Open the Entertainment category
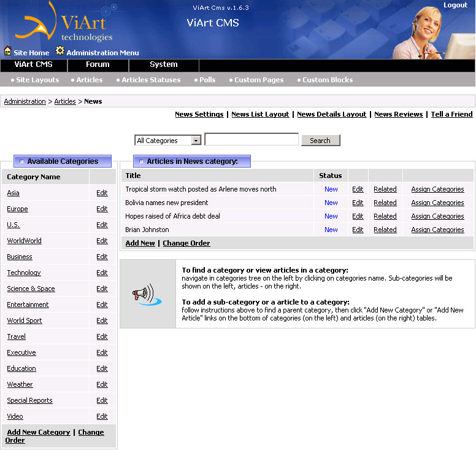Image resolution: width=476 pixels, height=450 pixels. pos(28,305)
